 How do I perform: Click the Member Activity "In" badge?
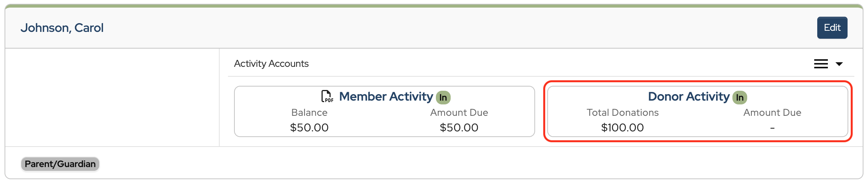(x=443, y=98)
